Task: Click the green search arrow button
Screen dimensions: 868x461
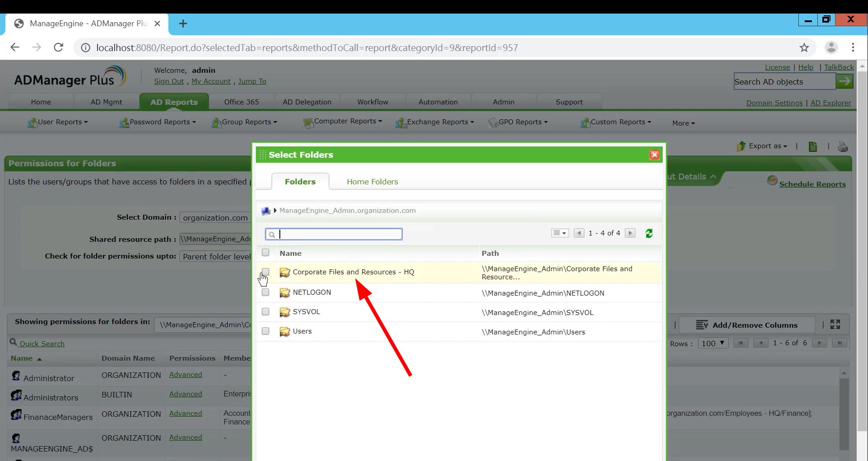Action: (x=844, y=82)
